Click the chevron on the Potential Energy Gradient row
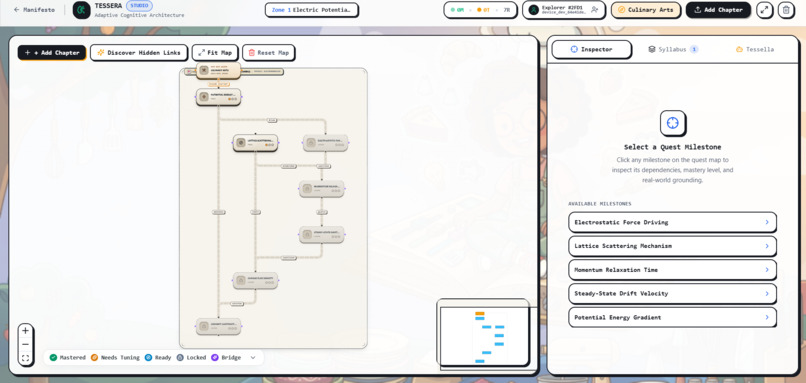Screen dimensions: 806x383 point(766,317)
